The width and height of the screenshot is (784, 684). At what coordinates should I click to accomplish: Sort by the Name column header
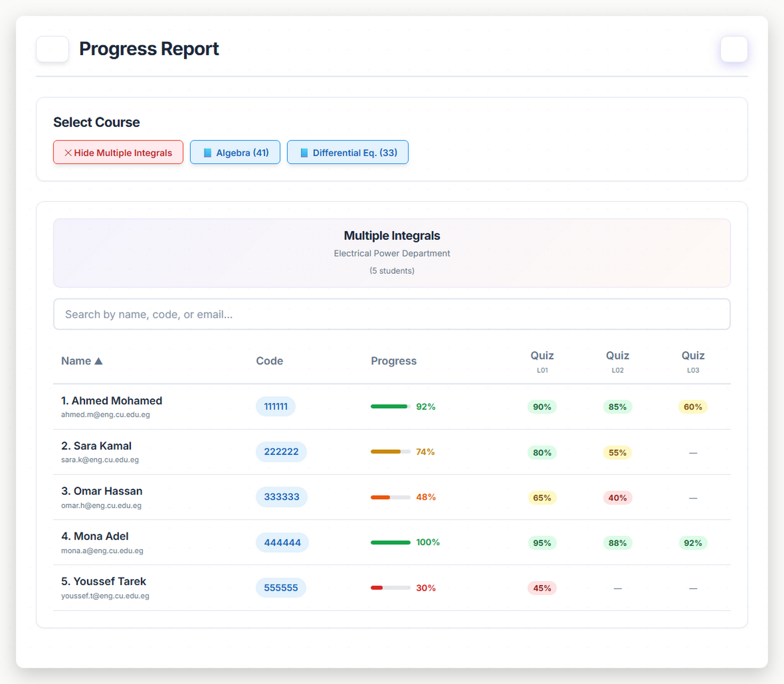point(82,361)
